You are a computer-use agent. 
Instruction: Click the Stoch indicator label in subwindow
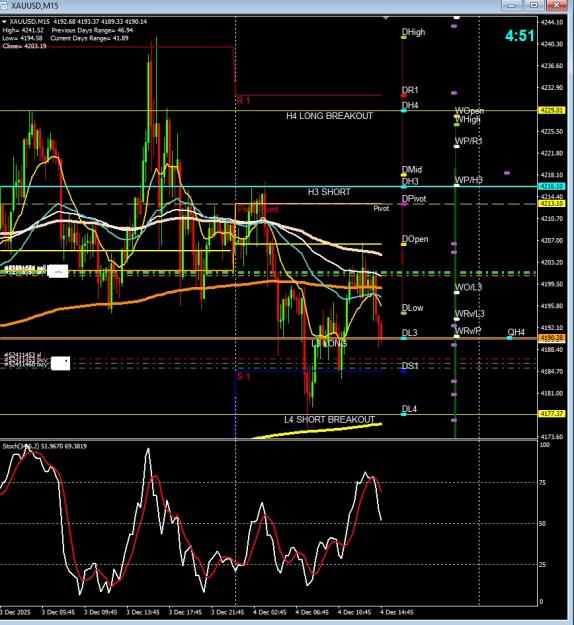point(45,446)
